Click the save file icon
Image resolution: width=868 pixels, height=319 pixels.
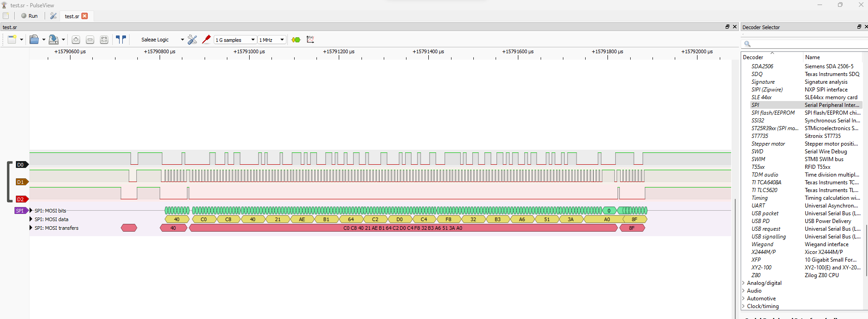(x=54, y=40)
